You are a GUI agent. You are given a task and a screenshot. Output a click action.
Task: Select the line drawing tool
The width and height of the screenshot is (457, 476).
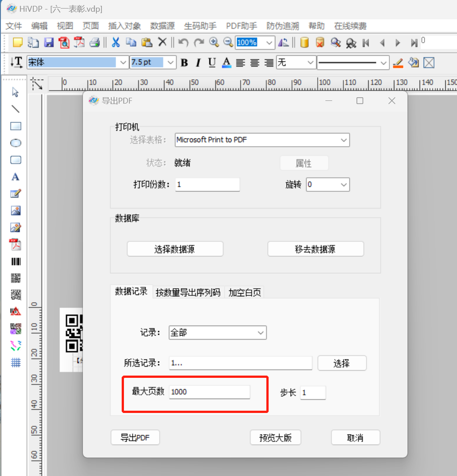(15, 109)
